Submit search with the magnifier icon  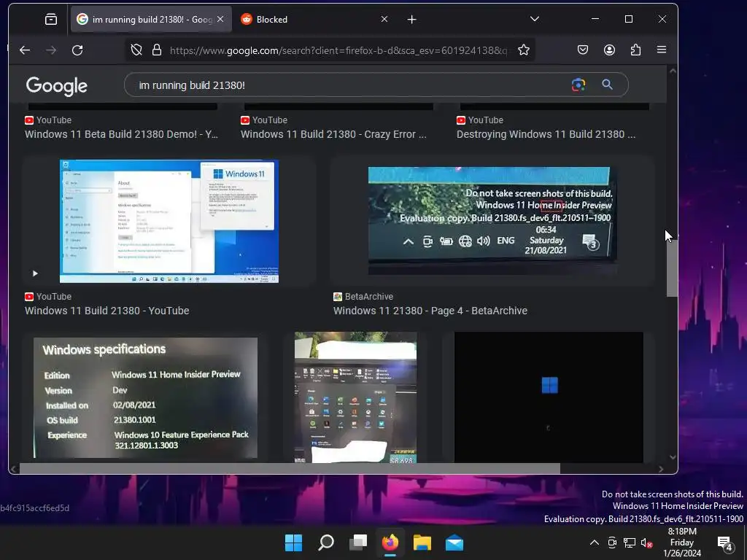pos(607,85)
